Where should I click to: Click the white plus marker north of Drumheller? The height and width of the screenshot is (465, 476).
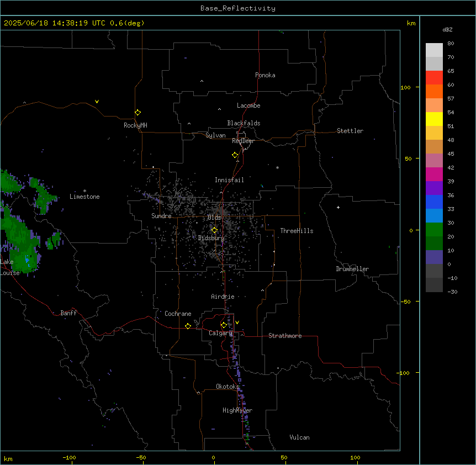338,207
